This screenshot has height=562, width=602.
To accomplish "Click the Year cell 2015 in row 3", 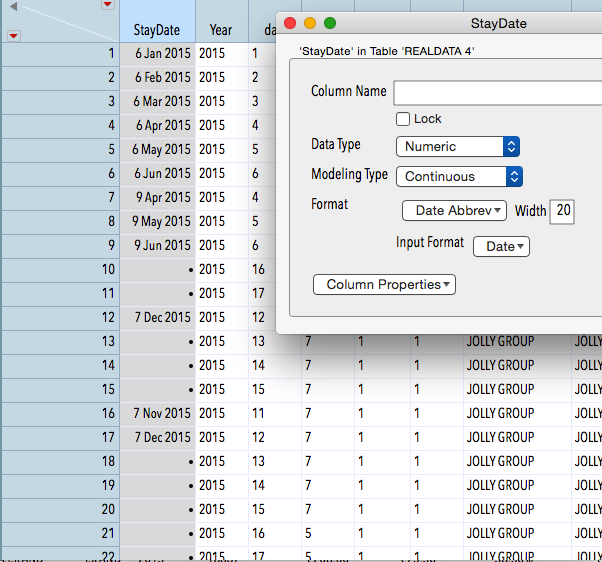I will pyautogui.click(x=222, y=102).
